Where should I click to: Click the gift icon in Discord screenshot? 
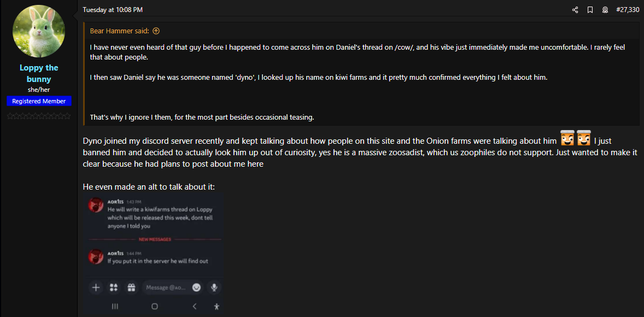(131, 287)
